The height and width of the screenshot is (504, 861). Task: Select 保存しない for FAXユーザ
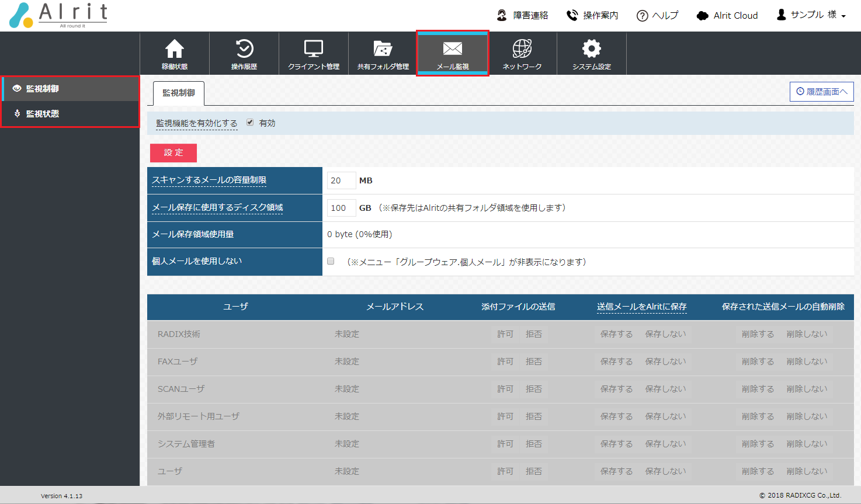click(x=666, y=362)
